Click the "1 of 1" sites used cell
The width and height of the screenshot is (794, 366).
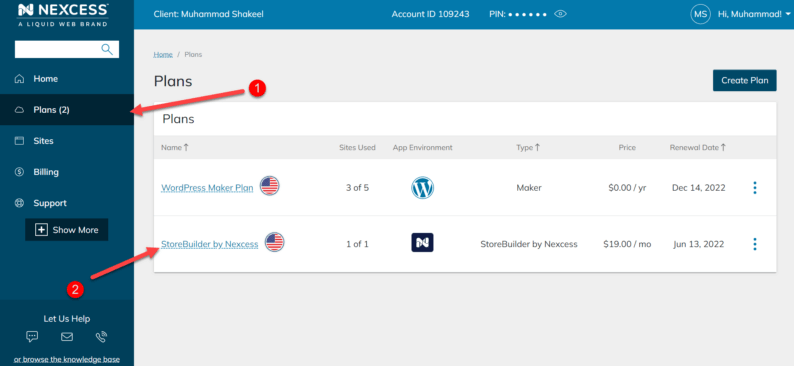pyautogui.click(x=358, y=244)
